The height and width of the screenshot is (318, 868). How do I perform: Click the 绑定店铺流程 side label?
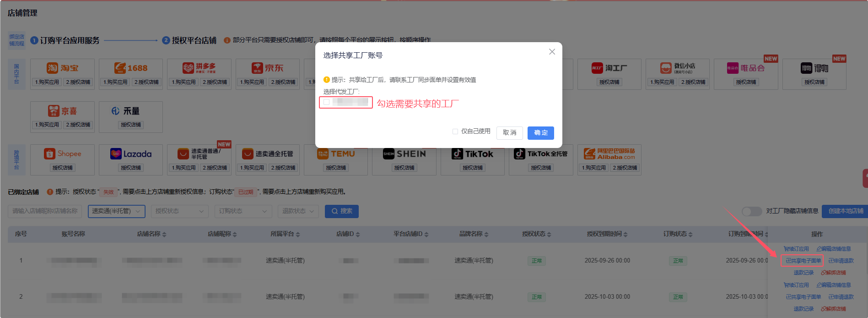tap(16, 40)
